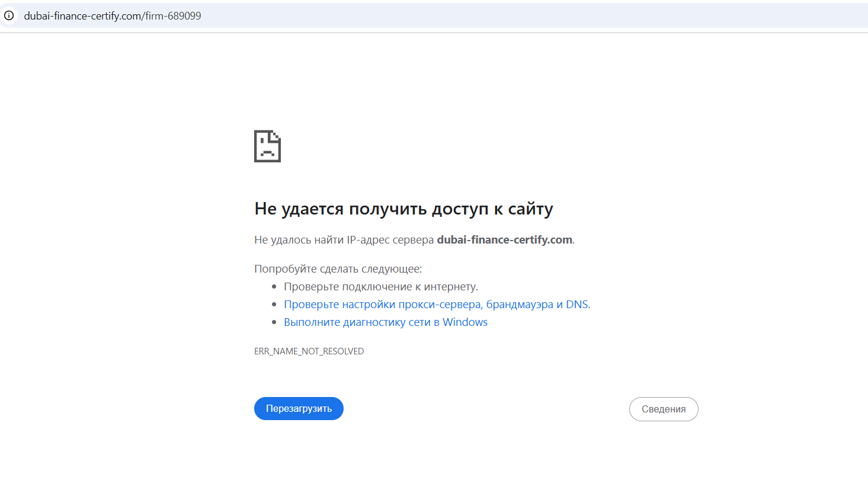The height and width of the screenshot is (493, 868).
Task: Click the site information icon in address bar
Action: click(9, 16)
